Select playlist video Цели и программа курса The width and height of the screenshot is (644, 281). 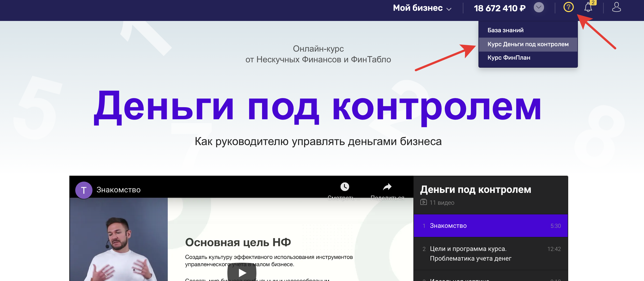[491, 254]
